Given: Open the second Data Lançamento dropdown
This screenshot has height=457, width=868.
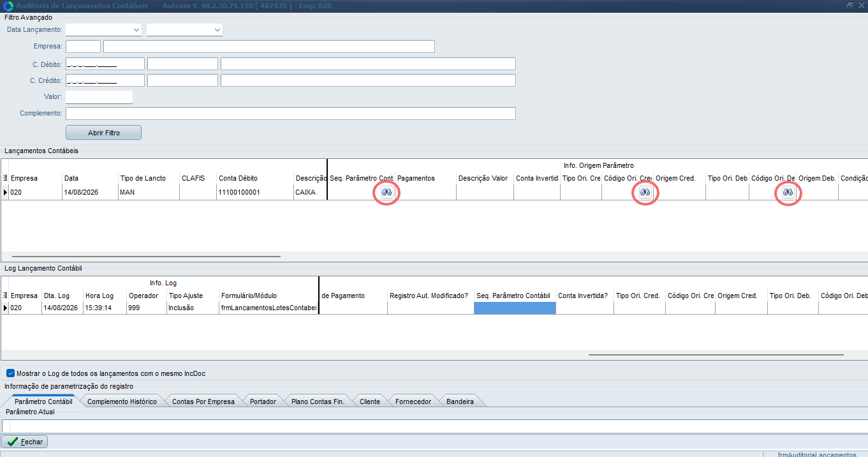Looking at the screenshot, I should coord(217,30).
